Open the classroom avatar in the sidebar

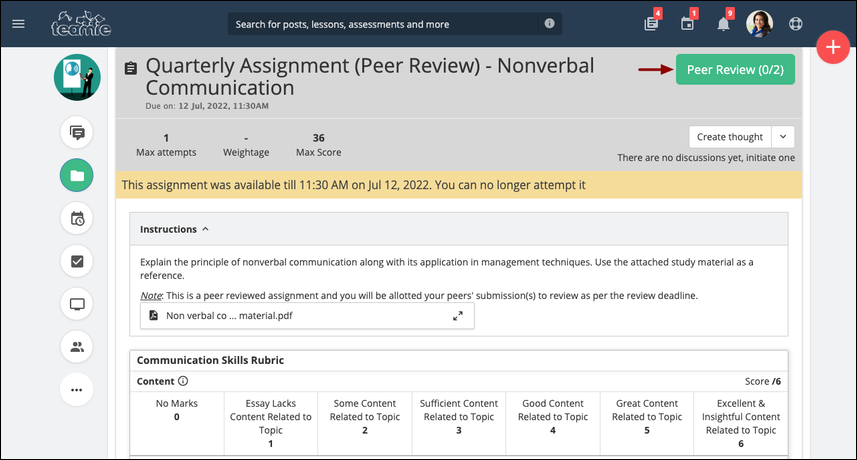77,78
